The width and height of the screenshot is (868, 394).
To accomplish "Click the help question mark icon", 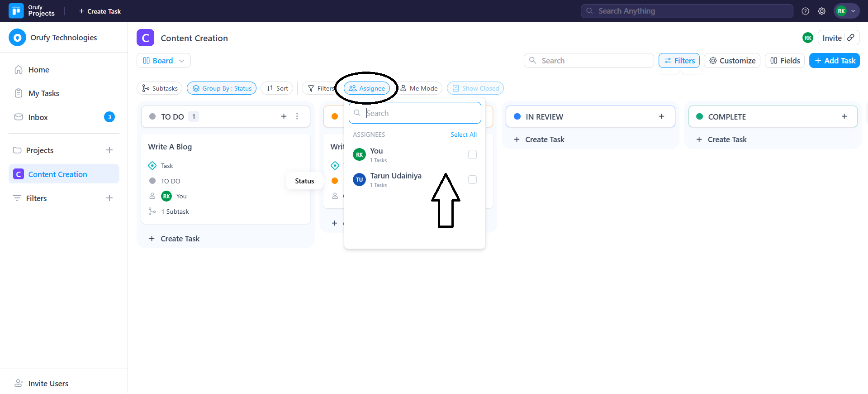I will (805, 11).
